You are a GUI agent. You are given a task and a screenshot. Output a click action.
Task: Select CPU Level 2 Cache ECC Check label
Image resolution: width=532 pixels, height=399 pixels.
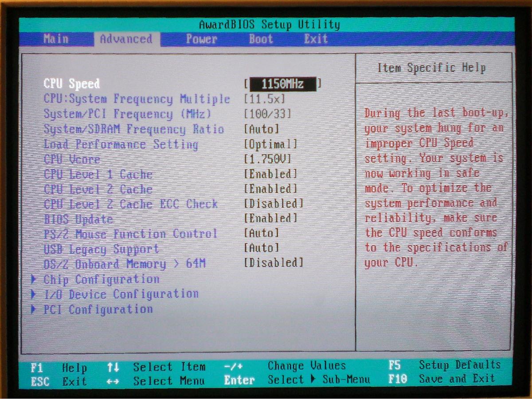coord(131,204)
